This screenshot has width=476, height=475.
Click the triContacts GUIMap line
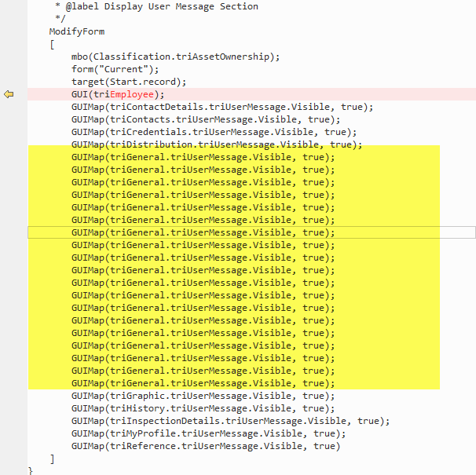click(206, 119)
